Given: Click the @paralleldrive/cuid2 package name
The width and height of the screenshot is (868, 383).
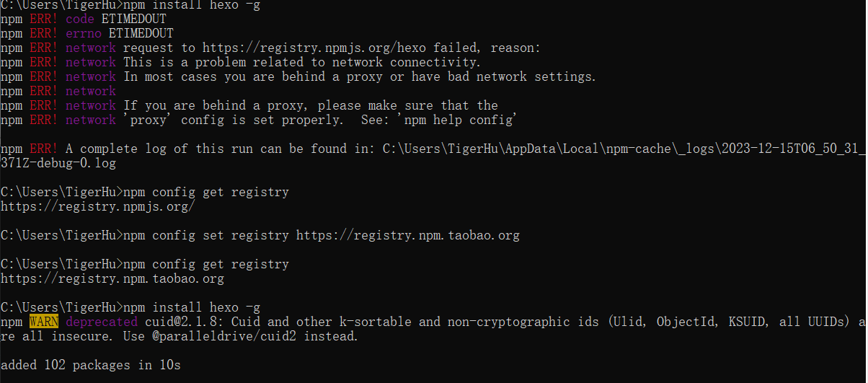Looking at the screenshot, I should (224, 336).
